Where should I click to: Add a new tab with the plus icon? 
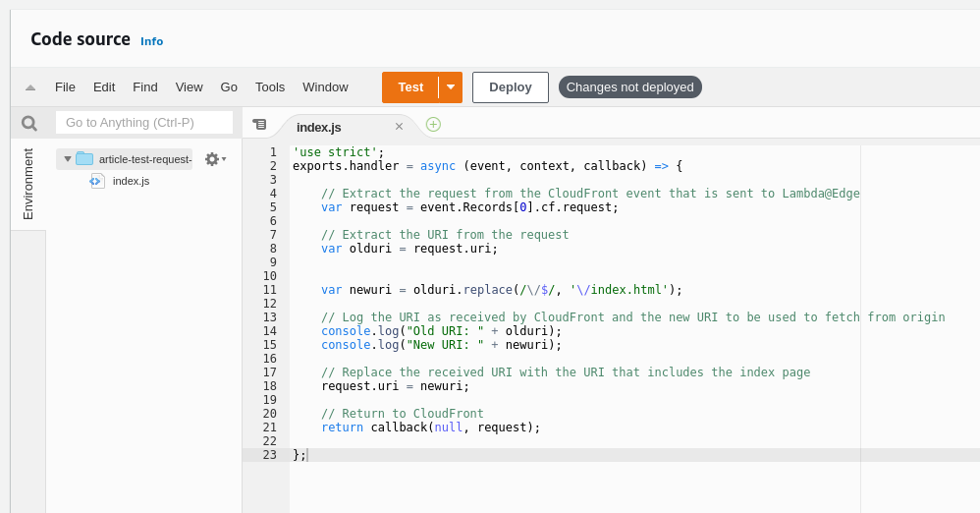click(433, 125)
